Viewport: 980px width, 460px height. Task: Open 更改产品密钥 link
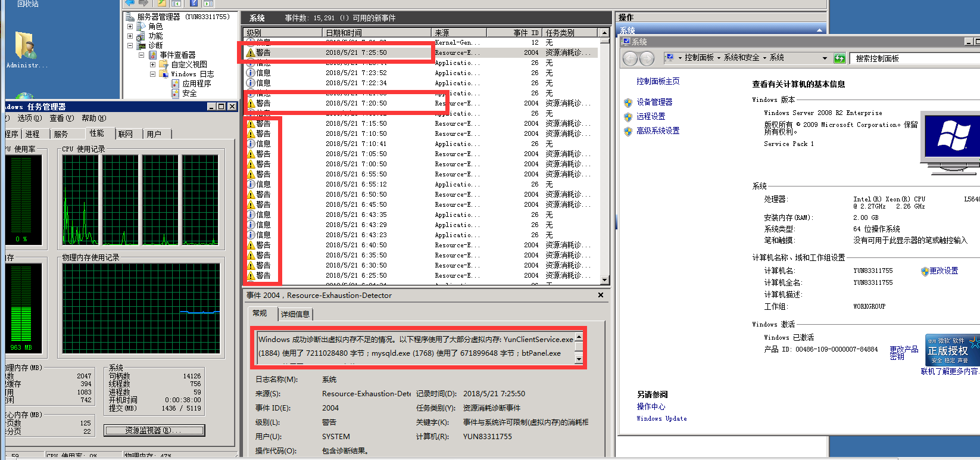904,353
